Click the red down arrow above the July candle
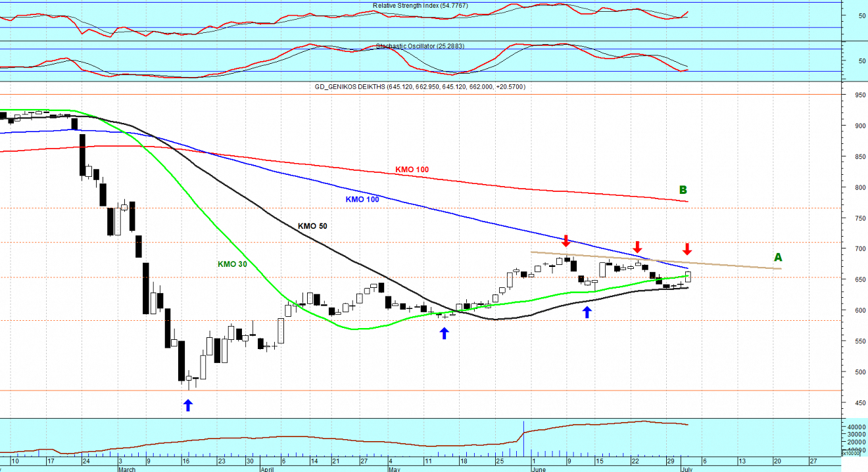Viewport: 868px width, 472px height. pyautogui.click(x=687, y=248)
